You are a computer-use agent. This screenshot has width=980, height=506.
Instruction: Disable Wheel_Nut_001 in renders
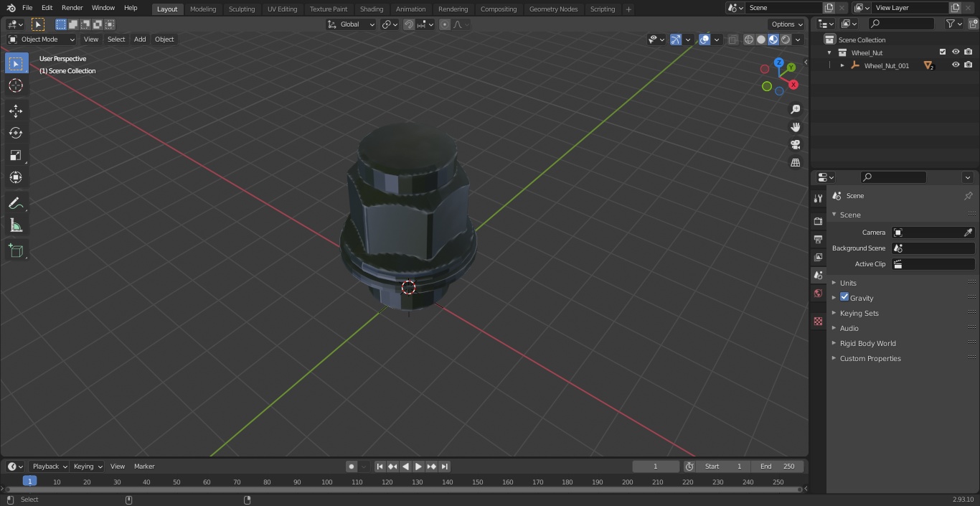(x=969, y=65)
